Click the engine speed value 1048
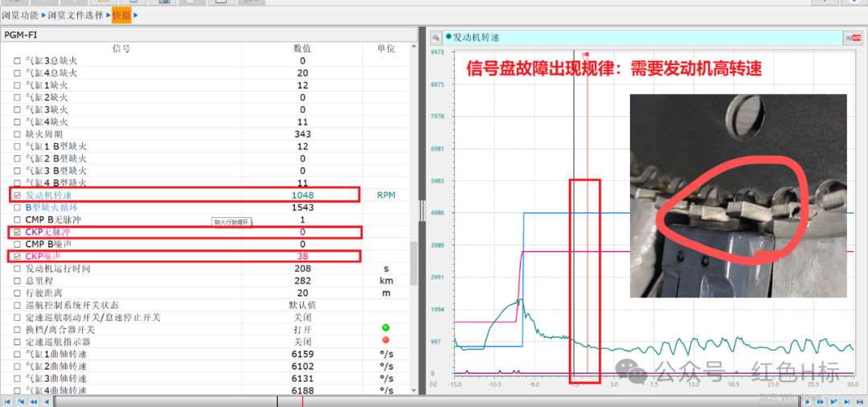The height and width of the screenshot is (407, 868). 302,195
